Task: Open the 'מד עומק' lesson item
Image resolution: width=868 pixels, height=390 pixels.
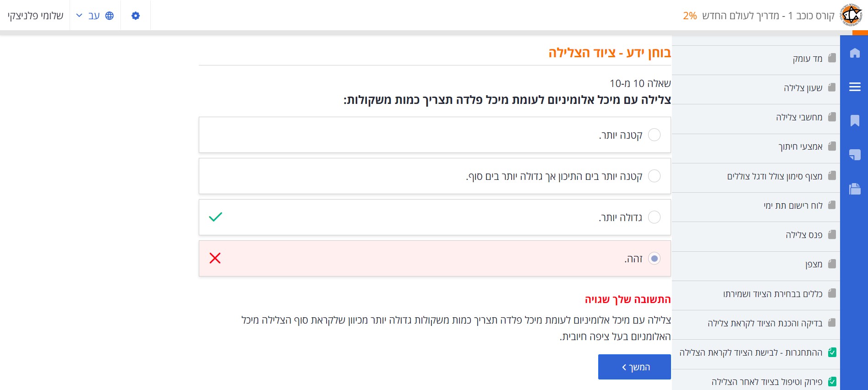Action: tap(807, 59)
